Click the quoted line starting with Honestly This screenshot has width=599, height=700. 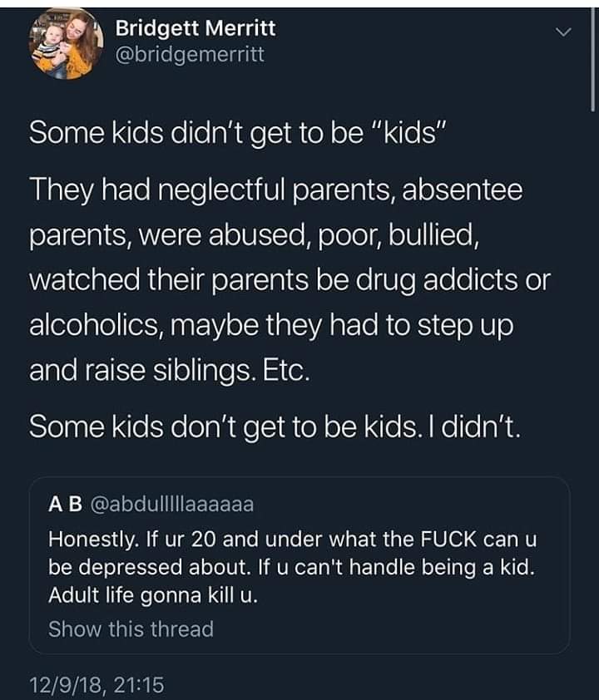pos(293,538)
